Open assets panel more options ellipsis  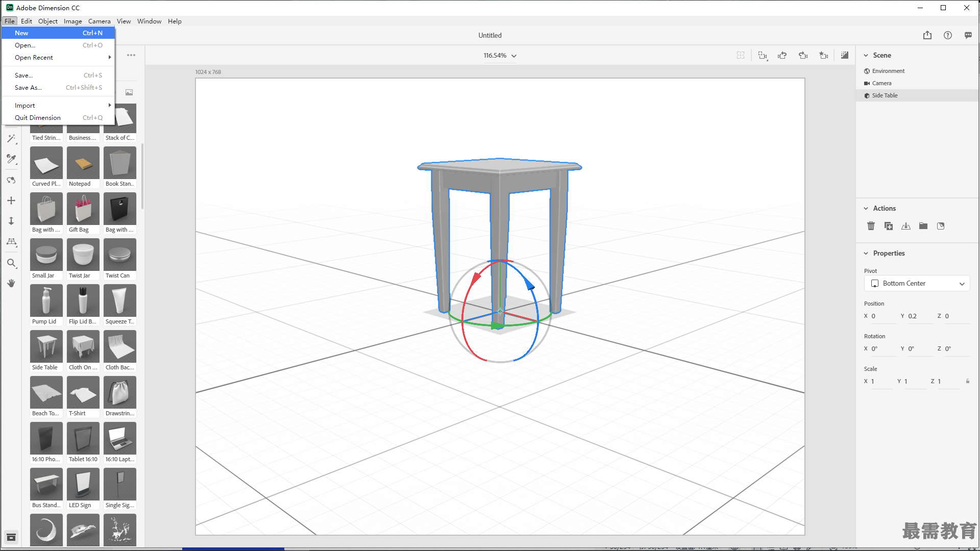pyautogui.click(x=131, y=55)
